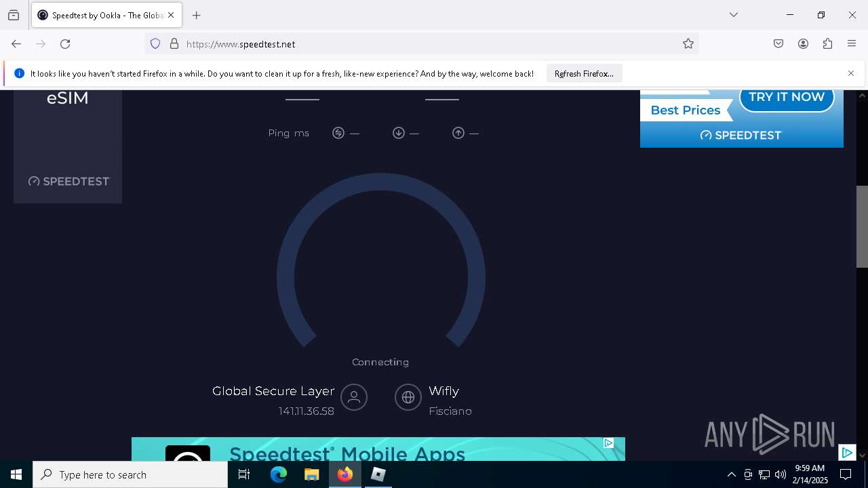868x488 pixels.
Task: Launch Microsoft Edge from taskbar
Action: tap(279, 474)
